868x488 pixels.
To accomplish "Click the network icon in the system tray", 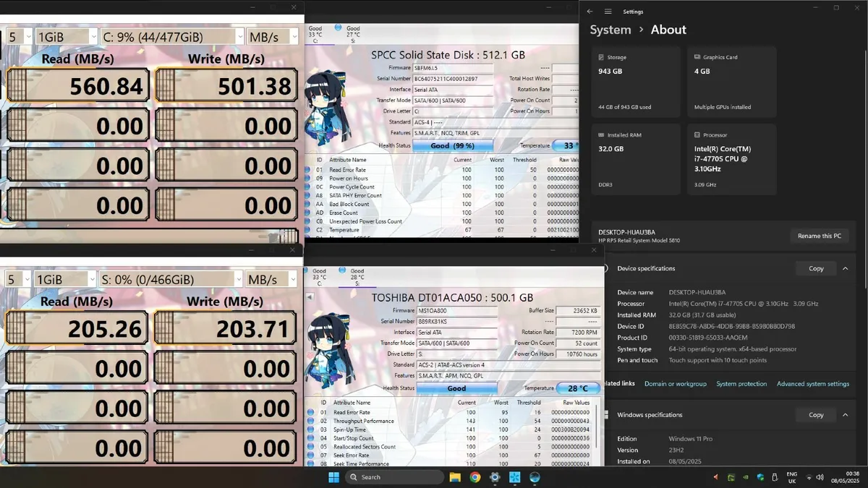I will pos(809,477).
